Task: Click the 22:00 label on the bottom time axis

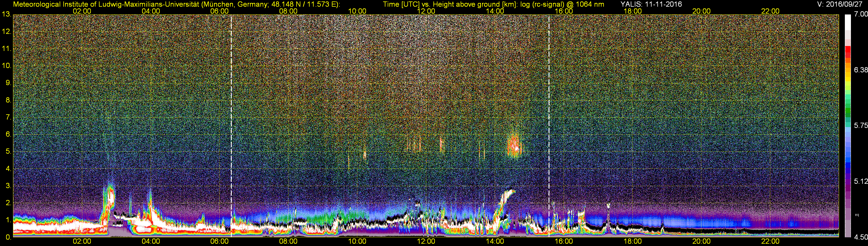Action: pyautogui.click(x=770, y=241)
